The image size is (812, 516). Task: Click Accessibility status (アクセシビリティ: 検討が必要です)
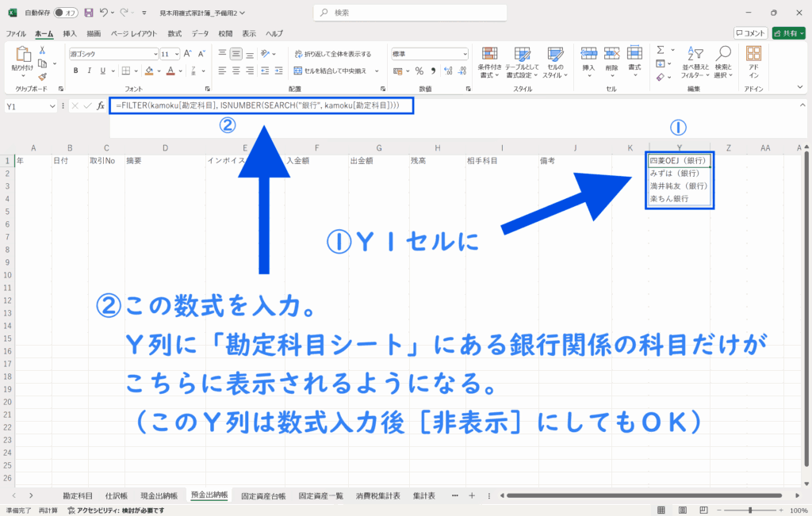[116, 510]
